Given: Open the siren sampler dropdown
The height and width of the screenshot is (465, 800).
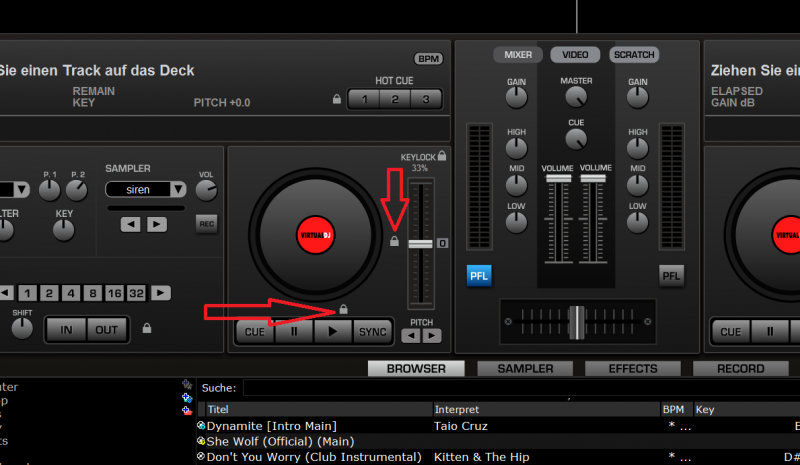Looking at the screenshot, I should pyautogui.click(x=178, y=189).
